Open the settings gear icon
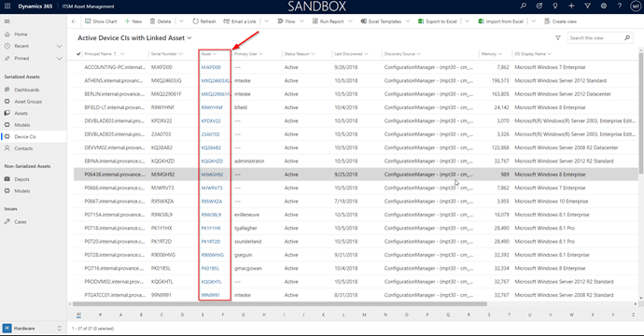644x336 pixels. pyautogui.click(x=603, y=6)
